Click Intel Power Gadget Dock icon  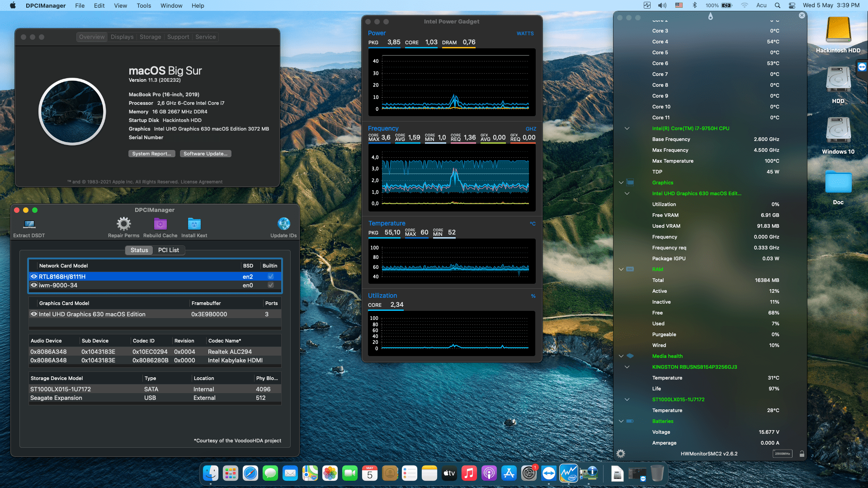click(x=569, y=474)
